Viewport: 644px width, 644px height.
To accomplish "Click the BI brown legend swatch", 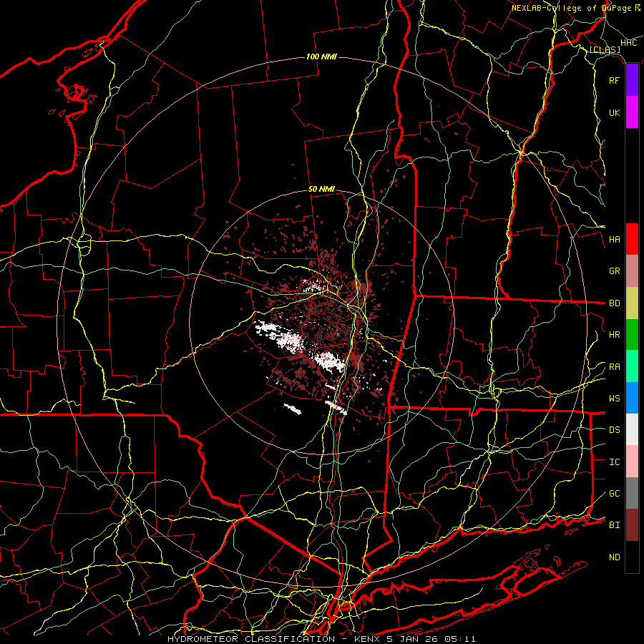I will coord(632,525).
